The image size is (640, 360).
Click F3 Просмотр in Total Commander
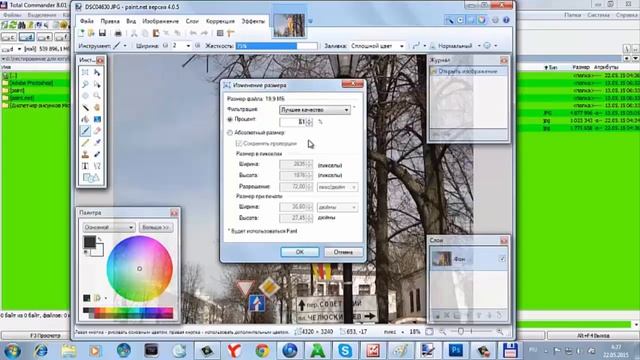(x=45, y=336)
